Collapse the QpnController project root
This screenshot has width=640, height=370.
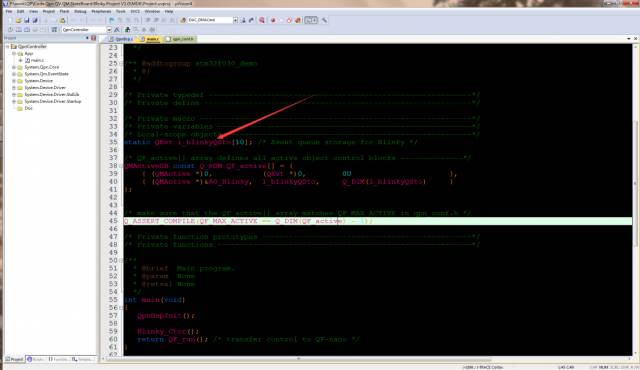(7, 47)
